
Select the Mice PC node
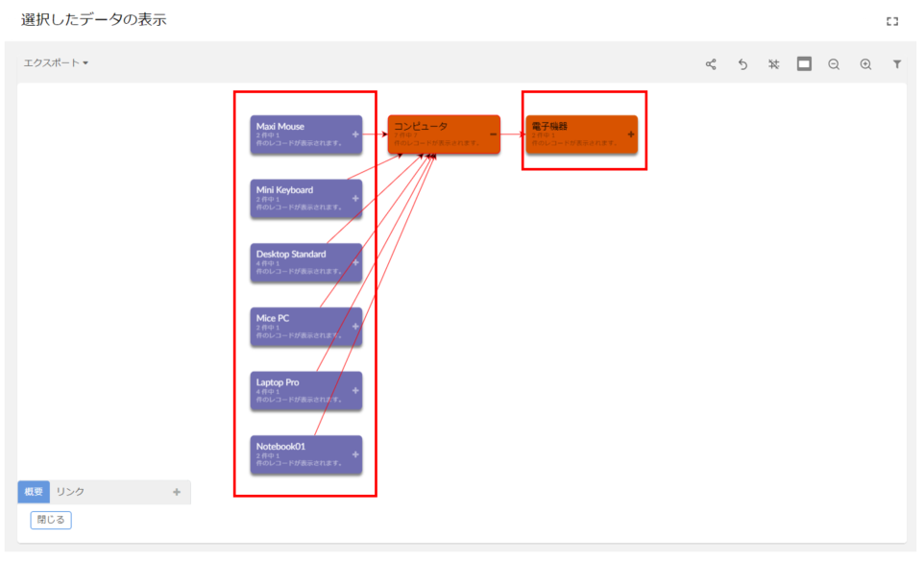click(x=305, y=327)
